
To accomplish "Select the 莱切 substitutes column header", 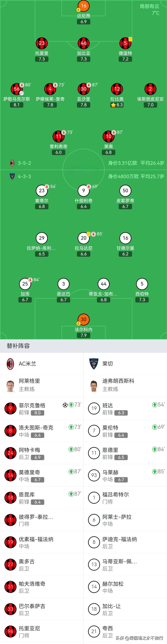I will click(x=107, y=364).
